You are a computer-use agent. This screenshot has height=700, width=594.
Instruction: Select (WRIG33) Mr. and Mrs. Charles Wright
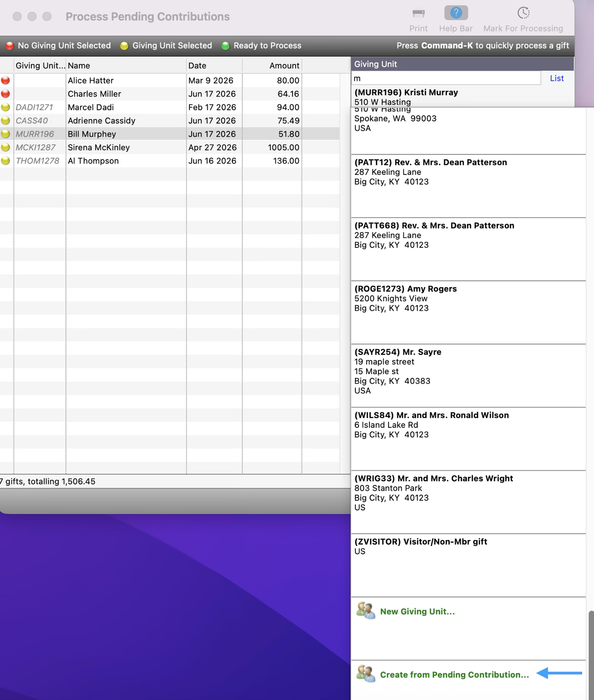point(468,503)
